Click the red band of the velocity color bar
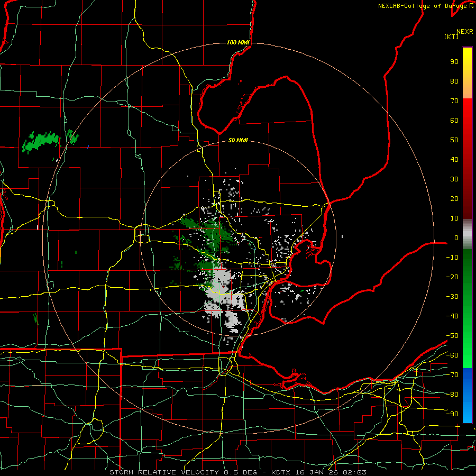Viewport: 476px width, 476px height. (467, 158)
